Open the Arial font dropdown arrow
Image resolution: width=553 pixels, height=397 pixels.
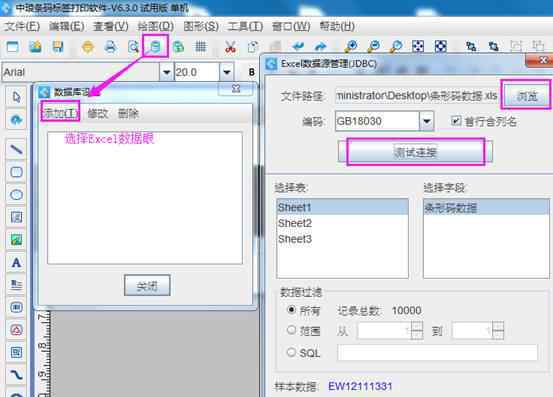tap(166, 72)
